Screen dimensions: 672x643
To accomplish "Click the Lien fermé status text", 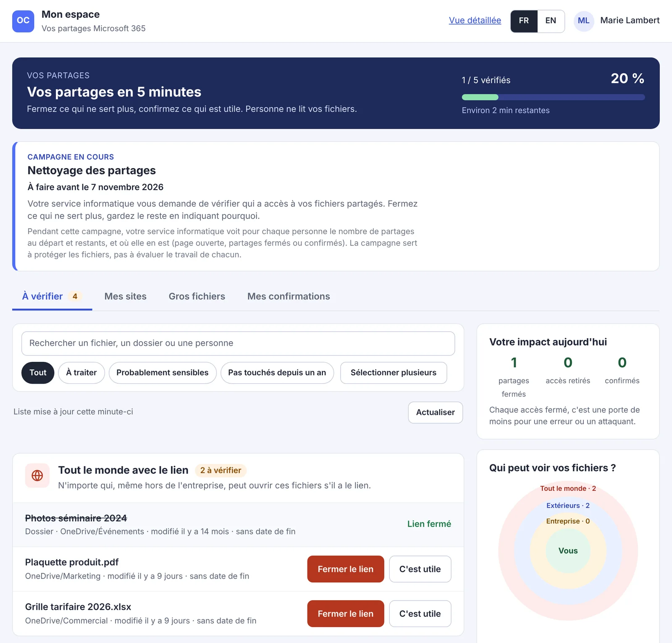I will [429, 524].
